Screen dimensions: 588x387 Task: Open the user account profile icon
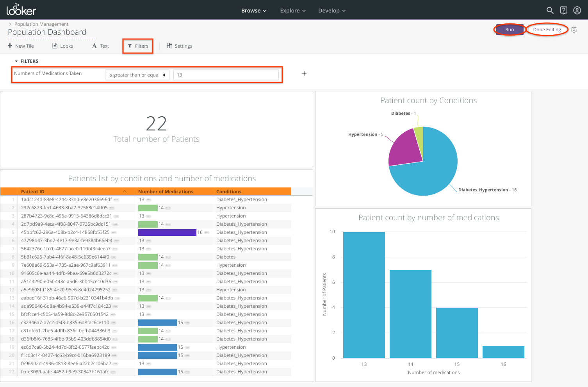coord(577,11)
